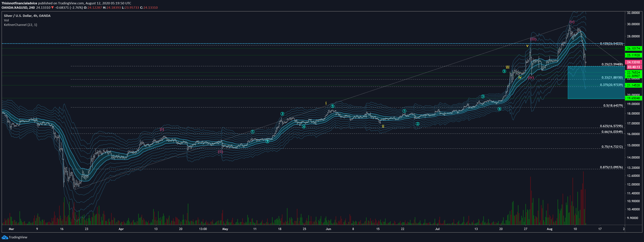Image resolution: width=644 pixels, height=242 pixels.
Task: Click the pink (i) wave label
Action: [x=162, y=130]
